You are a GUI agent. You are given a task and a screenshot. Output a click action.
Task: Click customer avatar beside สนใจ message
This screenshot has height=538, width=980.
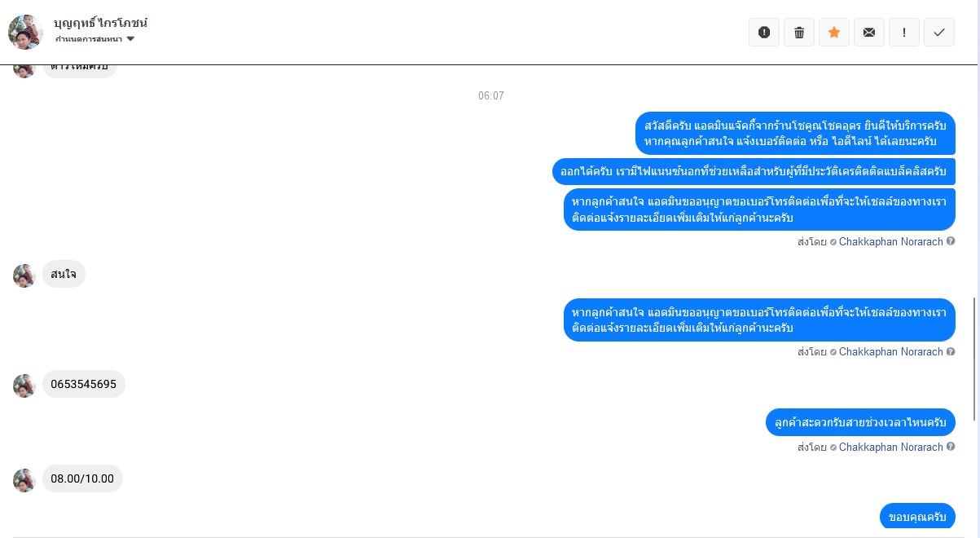point(24,276)
